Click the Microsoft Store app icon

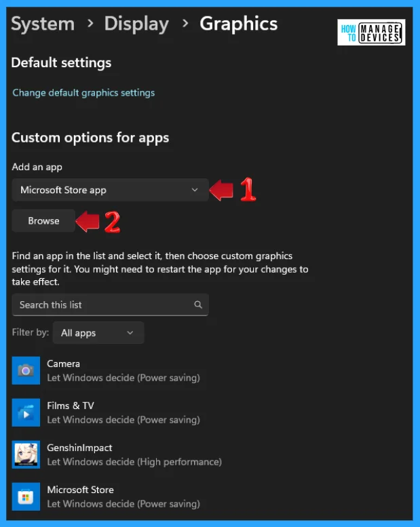pos(26,496)
